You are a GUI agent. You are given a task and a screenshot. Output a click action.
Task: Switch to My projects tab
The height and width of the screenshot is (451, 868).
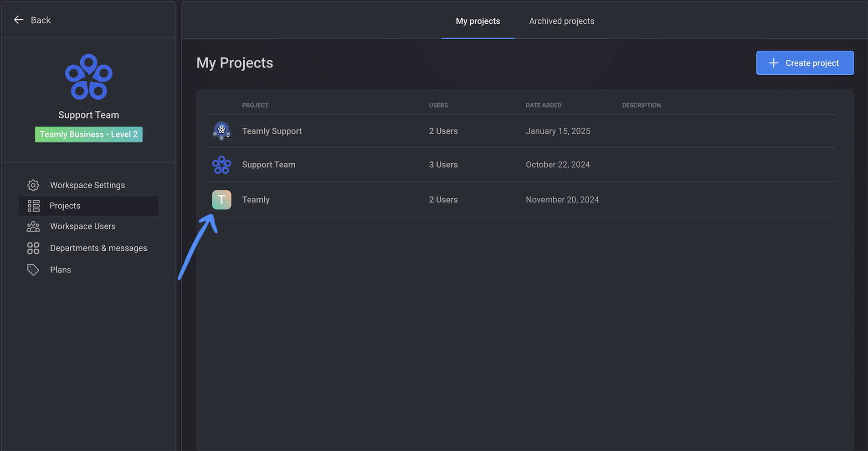pos(478,21)
